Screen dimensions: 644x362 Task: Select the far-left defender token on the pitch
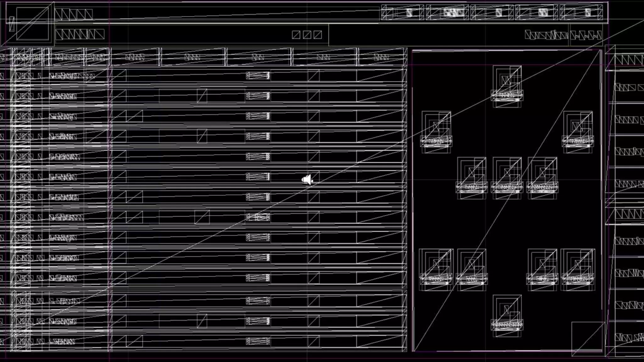click(436, 266)
